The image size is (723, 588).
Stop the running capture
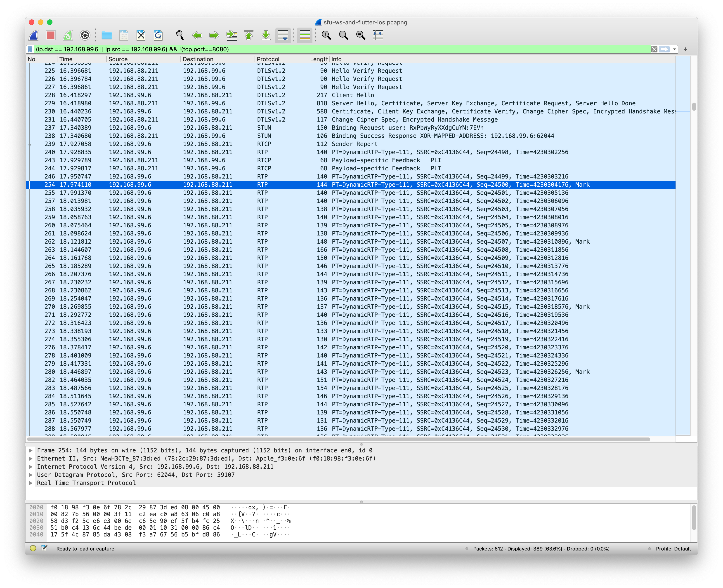51,35
